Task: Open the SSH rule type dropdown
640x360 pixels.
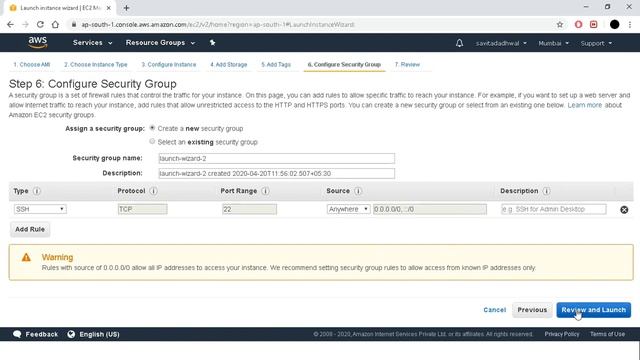Action: coord(40,209)
